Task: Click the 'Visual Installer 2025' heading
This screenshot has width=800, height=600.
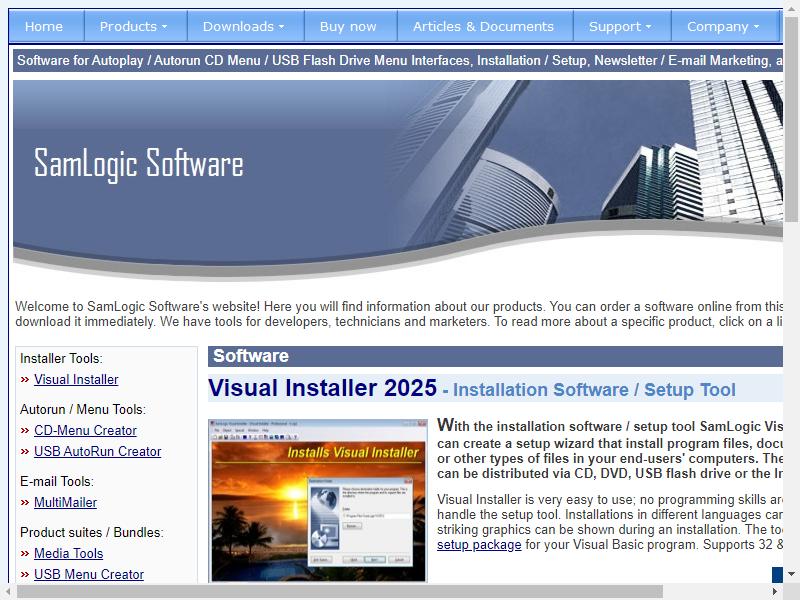Action: pos(322,388)
